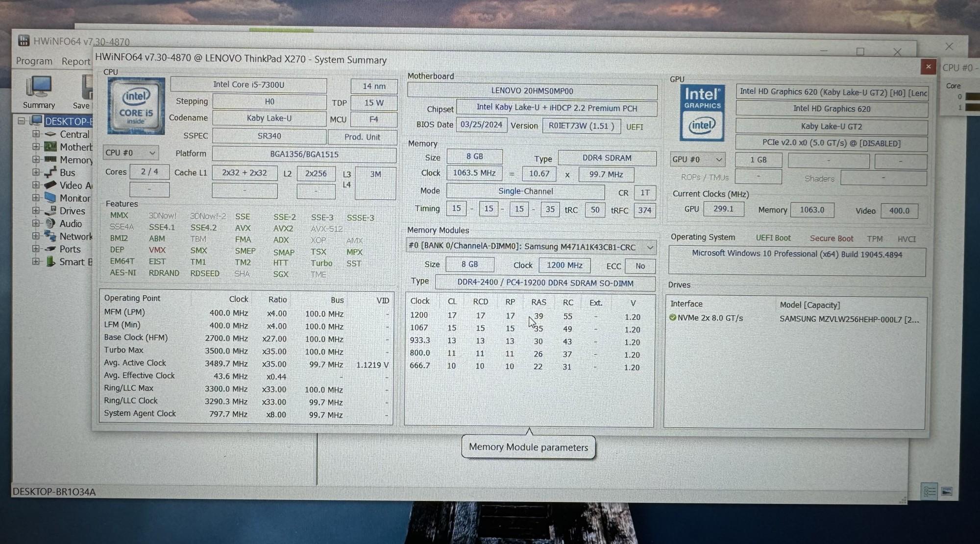Viewport: 980px width, 544px height.
Task: Click the Ports tree icon
Action: (50, 249)
